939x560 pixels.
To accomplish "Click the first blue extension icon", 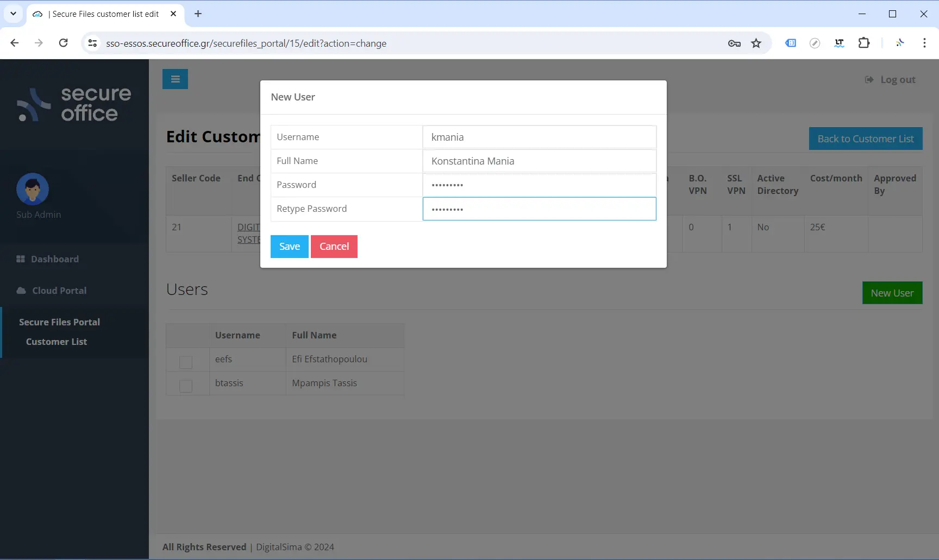I will 791,43.
